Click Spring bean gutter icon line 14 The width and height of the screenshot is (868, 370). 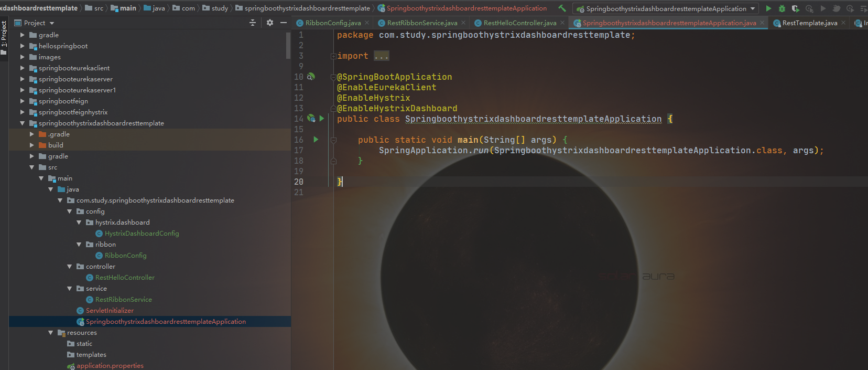point(311,119)
